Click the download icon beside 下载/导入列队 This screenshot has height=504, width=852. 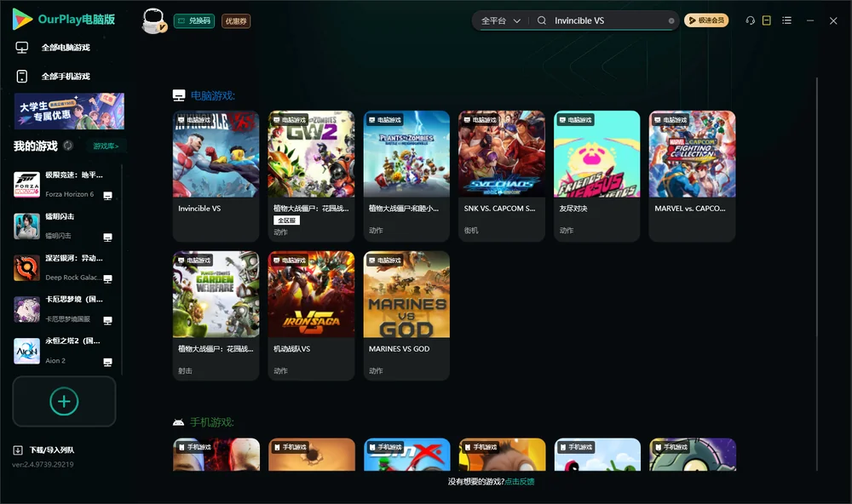(18, 450)
